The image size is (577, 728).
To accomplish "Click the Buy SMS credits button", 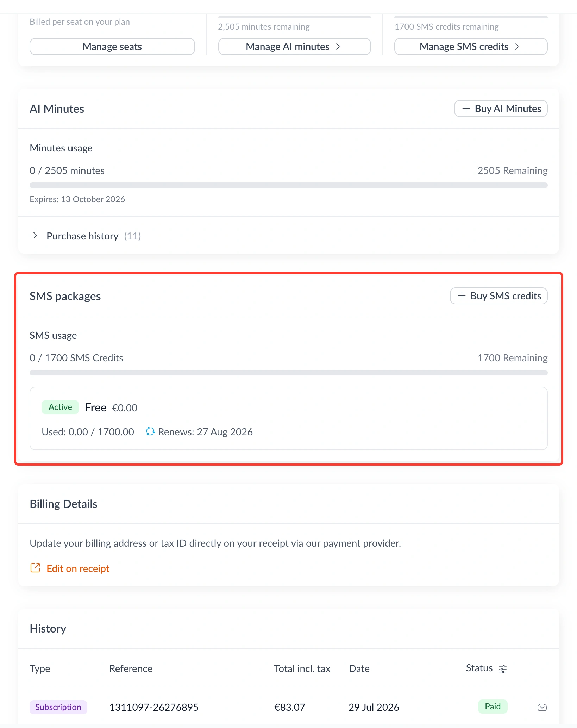I will [498, 296].
